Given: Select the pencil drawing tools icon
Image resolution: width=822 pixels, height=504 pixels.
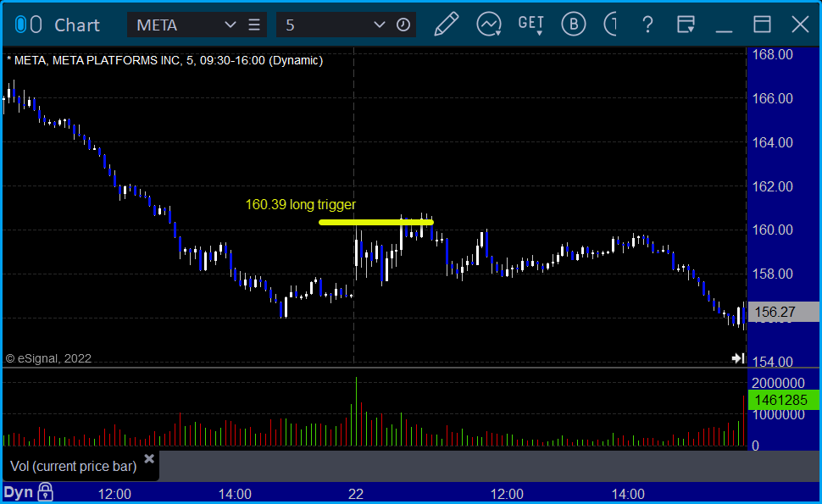Looking at the screenshot, I should point(446,24).
